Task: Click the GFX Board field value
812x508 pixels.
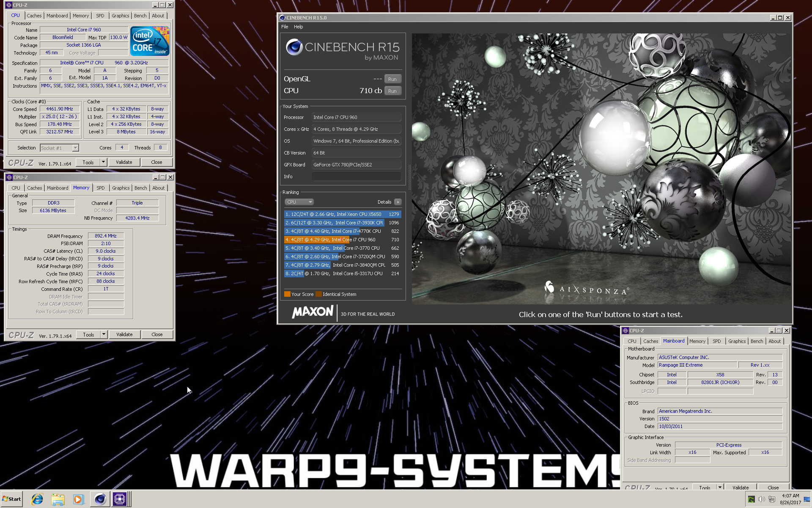Action: click(357, 165)
